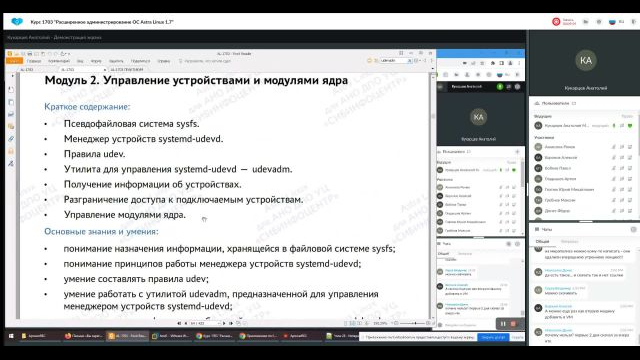Pause the recording using the pause button
The width and height of the screenshot is (640, 360).
point(503,324)
